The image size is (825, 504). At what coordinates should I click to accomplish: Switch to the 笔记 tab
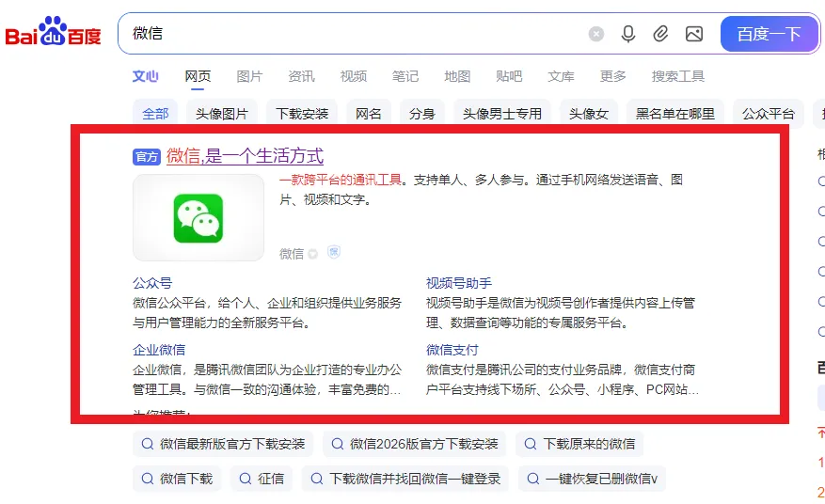click(405, 77)
